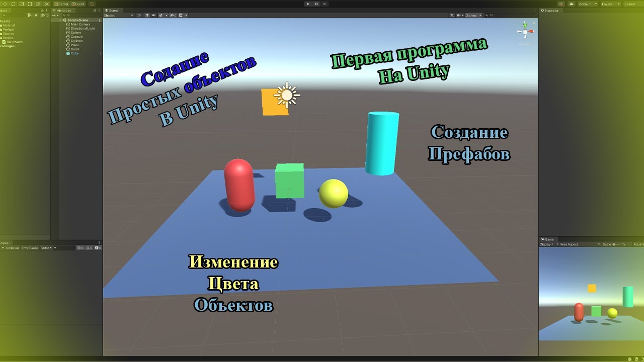Select the combined Transform tool
This screenshot has width=644, height=362.
38,4
